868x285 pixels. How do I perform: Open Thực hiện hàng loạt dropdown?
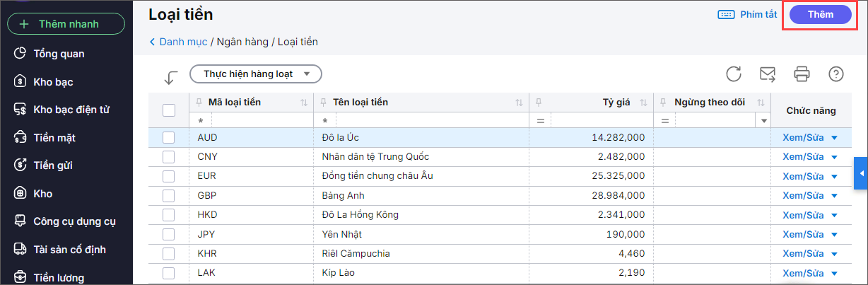[256, 74]
